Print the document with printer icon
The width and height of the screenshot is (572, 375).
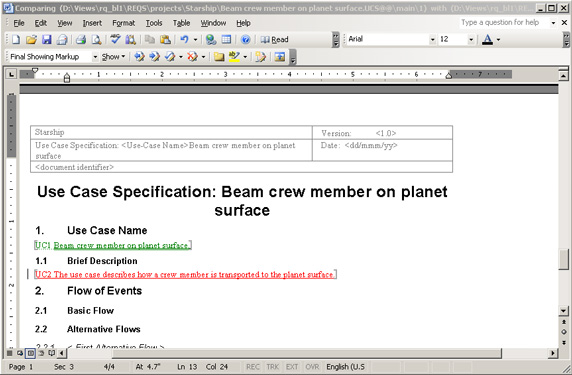click(x=81, y=39)
